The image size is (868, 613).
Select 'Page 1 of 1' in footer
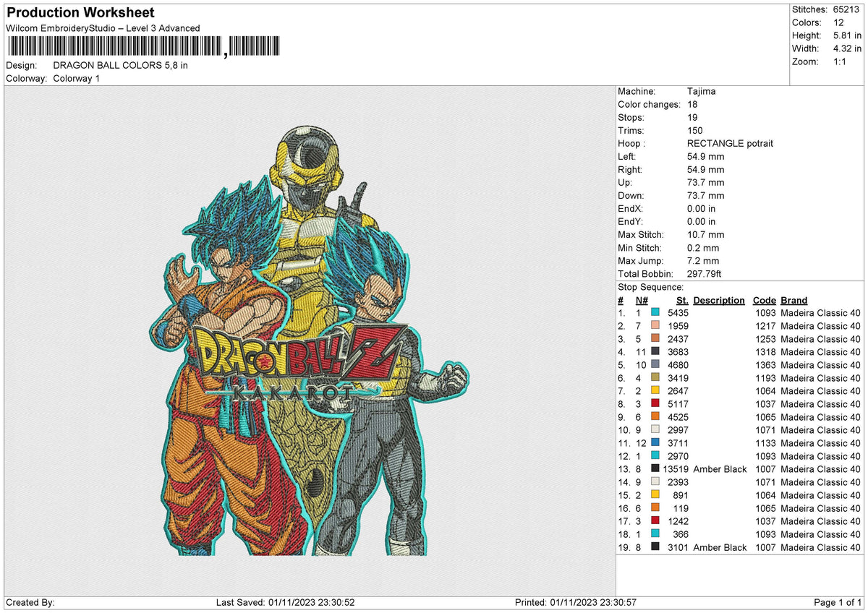838,603
